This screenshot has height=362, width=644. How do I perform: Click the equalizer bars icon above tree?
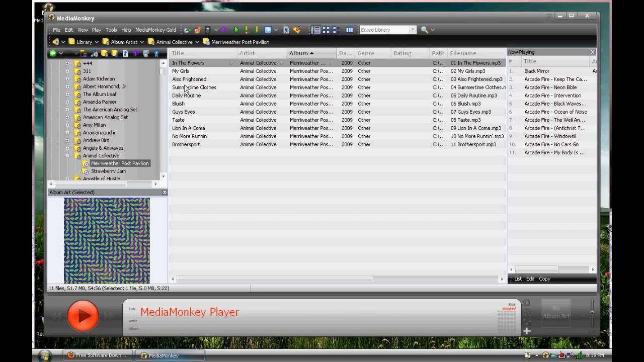point(84,53)
